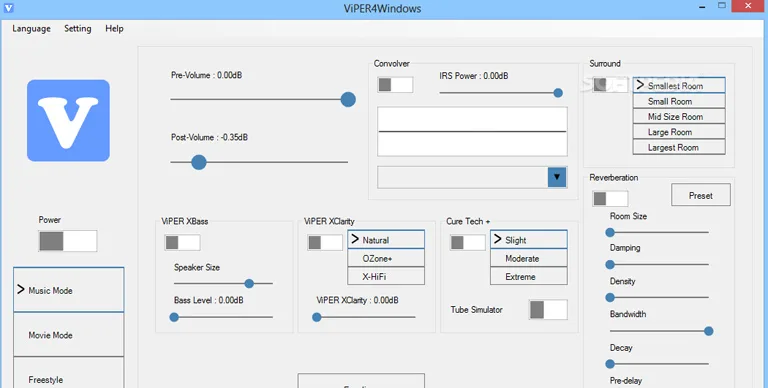
Task: Click the Post-Volume slider handle
Action: click(198, 162)
